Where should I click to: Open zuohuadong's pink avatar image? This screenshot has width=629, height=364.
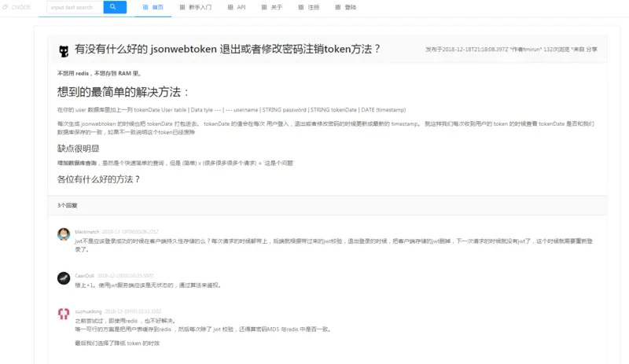coord(64,314)
